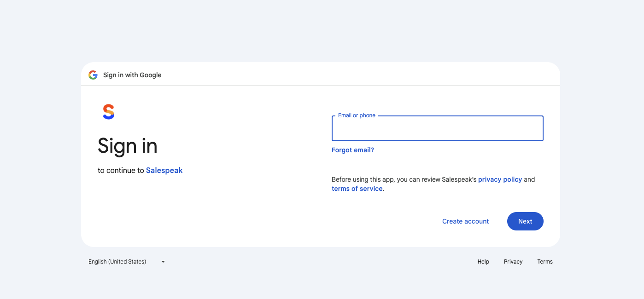Click the Google G logo
The image size is (644, 299).
[x=93, y=75]
